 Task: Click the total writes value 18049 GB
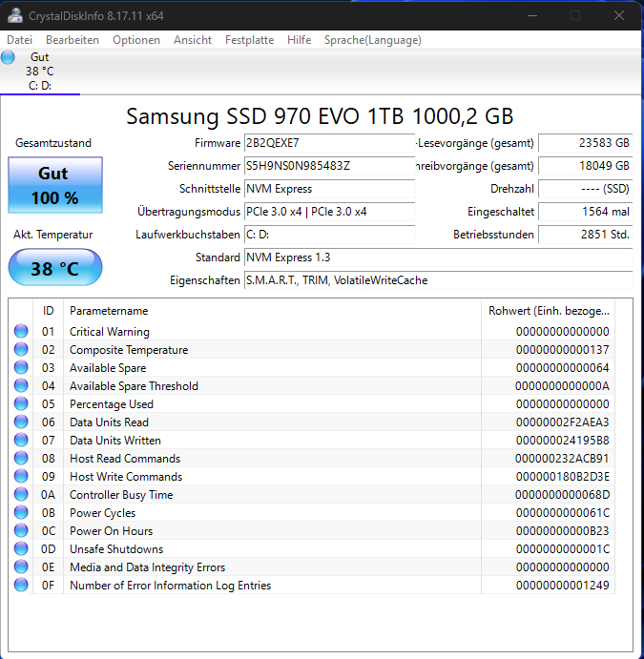click(x=586, y=166)
